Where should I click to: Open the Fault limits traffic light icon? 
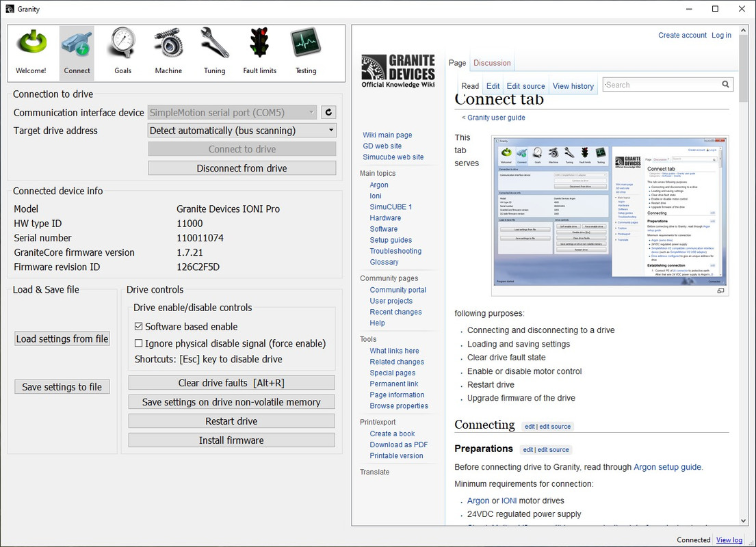coord(260,52)
